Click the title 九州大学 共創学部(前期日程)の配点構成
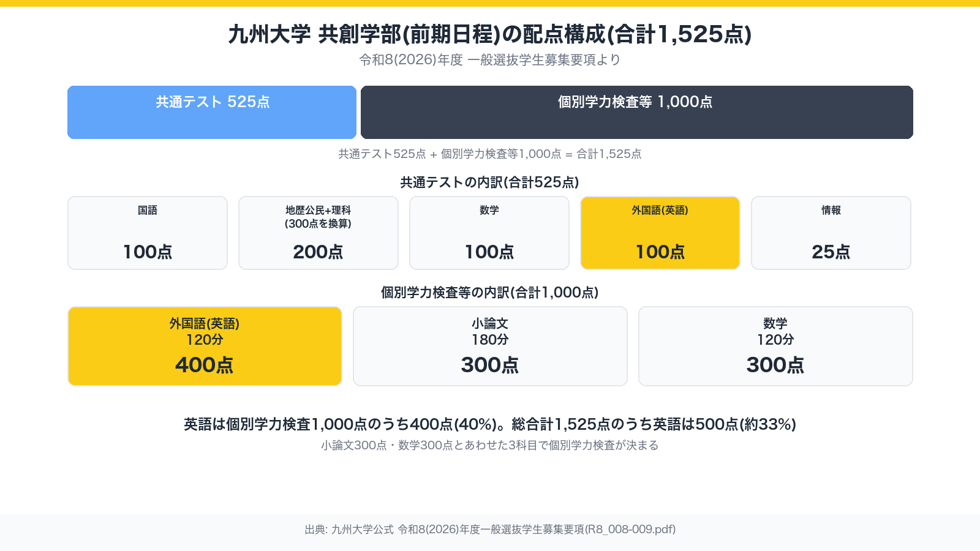 point(490,34)
